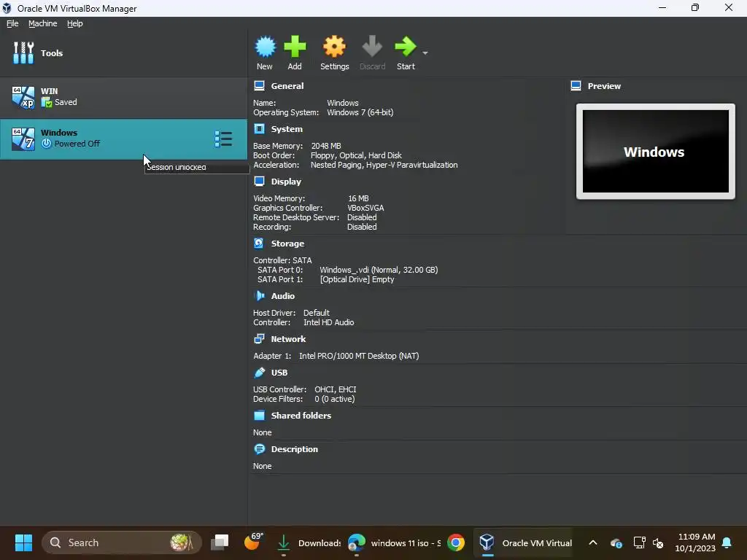
Task: Open the System section heading
Action: (287, 129)
